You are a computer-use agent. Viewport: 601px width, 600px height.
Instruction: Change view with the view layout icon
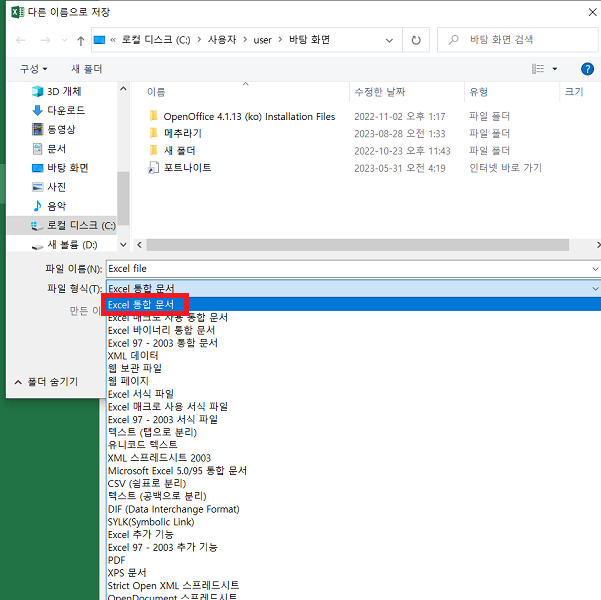click(x=538, y=69)
